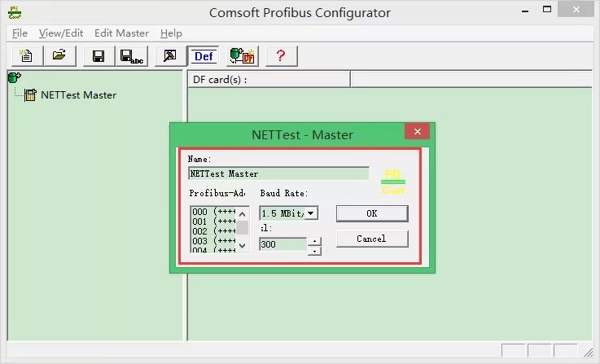Image resolution: width=600 pixels, height=364 pixels.
Task: Click the DF card(s) column header
Action: 269,80
